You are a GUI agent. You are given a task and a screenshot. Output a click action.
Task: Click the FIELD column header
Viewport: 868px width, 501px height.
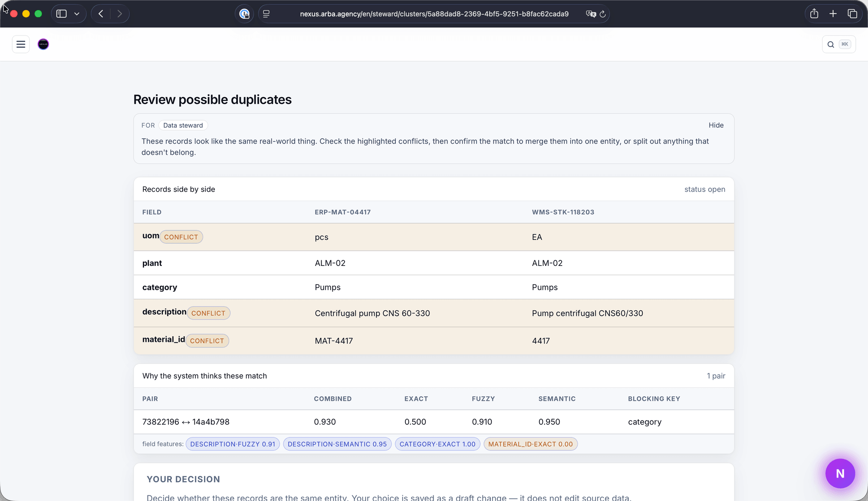click(x=152, y=212)
